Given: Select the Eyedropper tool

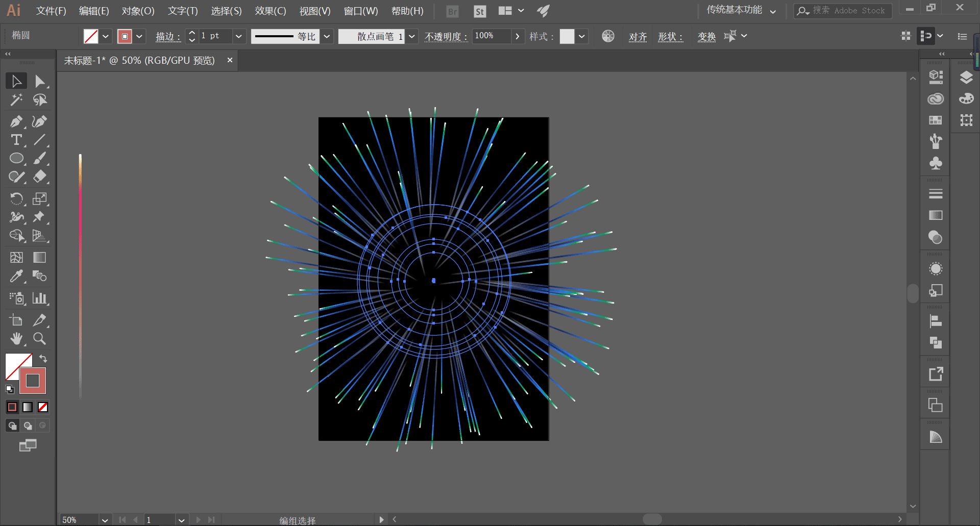Looking at the screenshot, I should click(x=16, y=276).
